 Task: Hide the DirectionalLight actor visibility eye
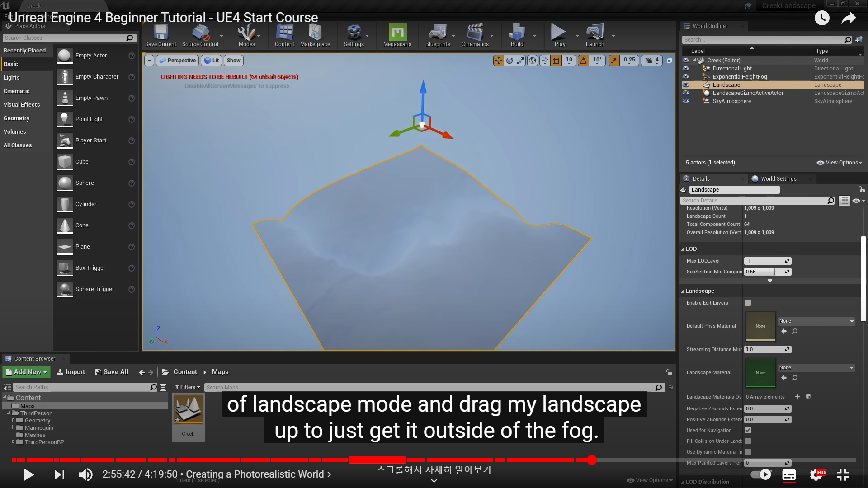[686, 69]
